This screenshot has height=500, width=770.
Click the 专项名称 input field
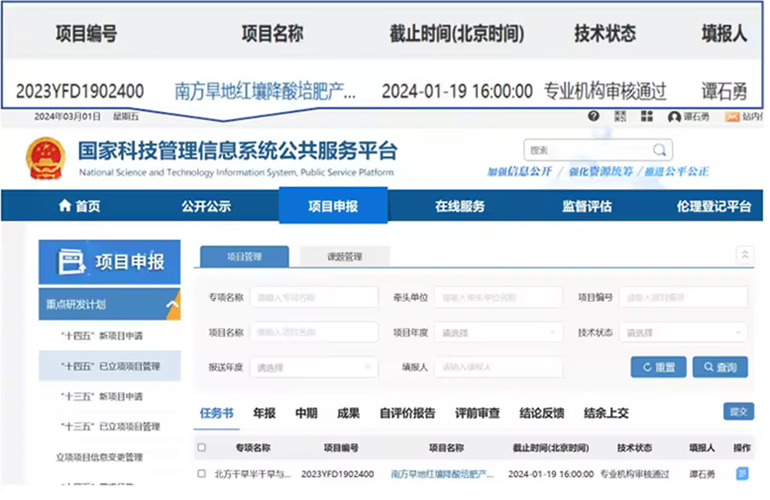pos(313,297)
